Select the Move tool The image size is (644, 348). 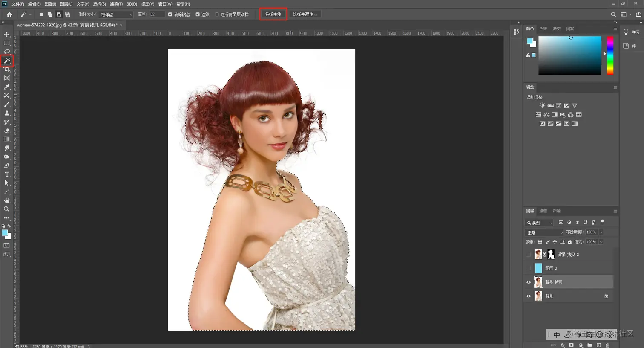click(6, 34)
